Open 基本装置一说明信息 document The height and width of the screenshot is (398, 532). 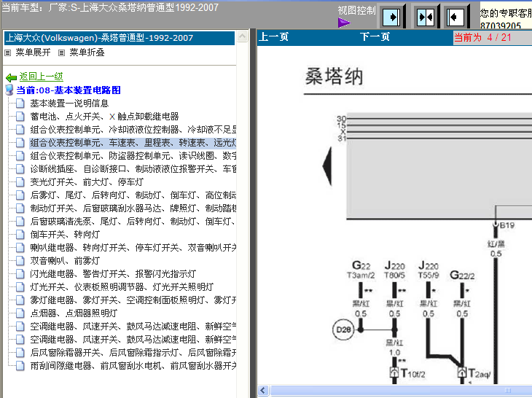pyautogui.click(x=69, y=104)
